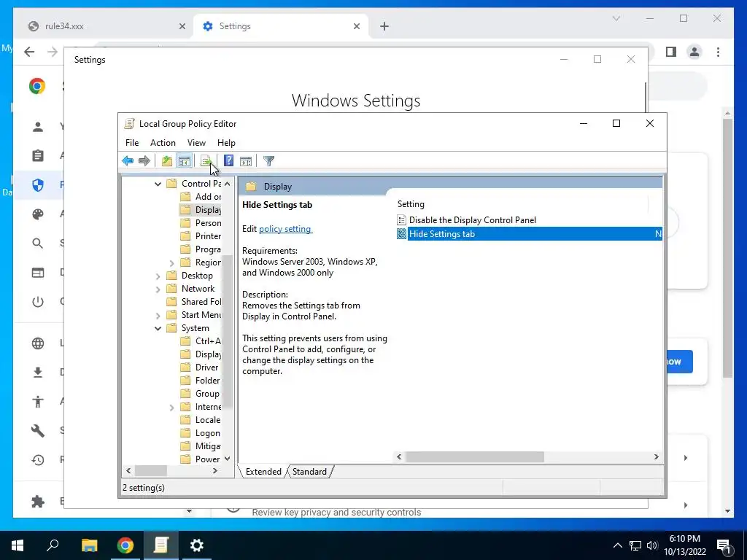Open the File menu
The width and height of the screenshot is (747, 560).
[132, 143]
